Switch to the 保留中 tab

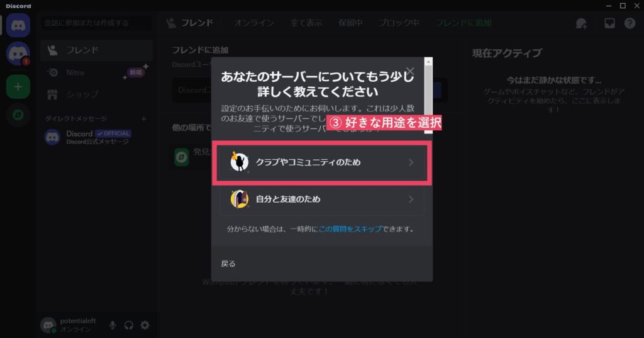pyautogui.click(x=350, y=23)
